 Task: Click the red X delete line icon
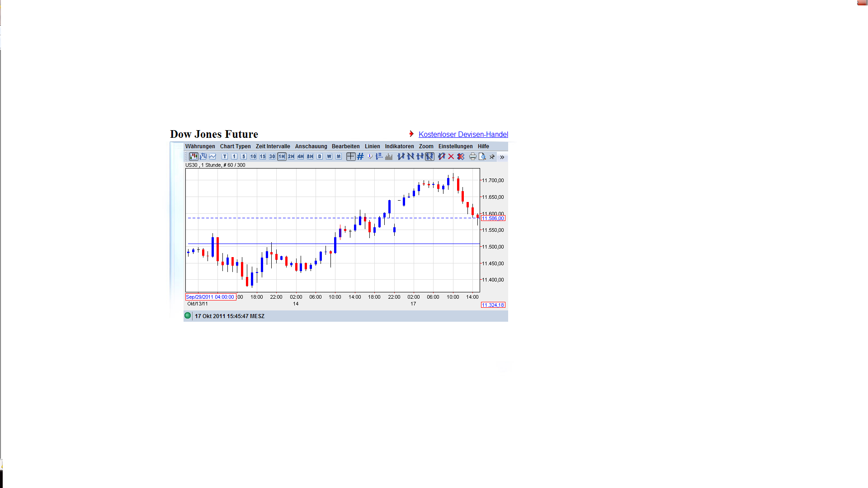click(x=451, y=156)
